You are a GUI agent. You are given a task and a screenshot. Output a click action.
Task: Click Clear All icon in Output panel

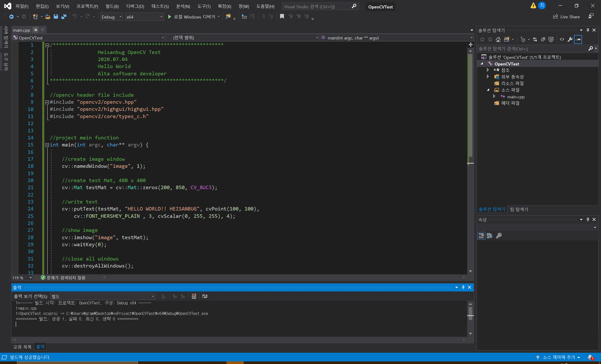click(x=194, y=296)
